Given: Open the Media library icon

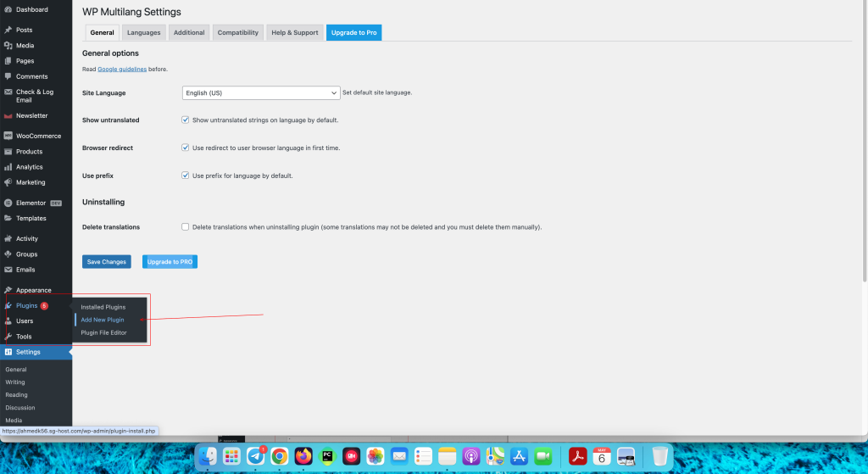Looking at the screenshot, I should point(8,46).
